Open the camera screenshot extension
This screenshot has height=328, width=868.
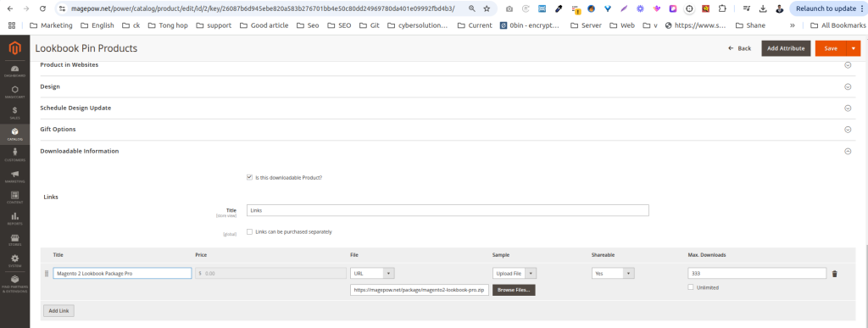(509, 8)
